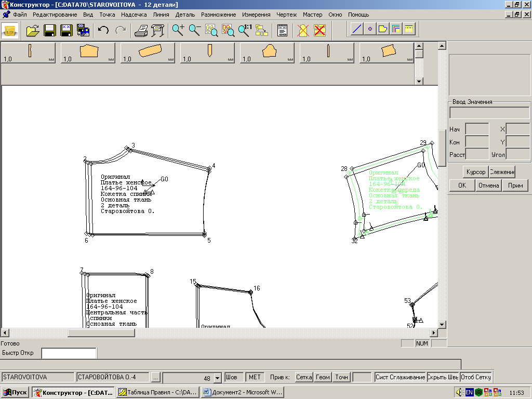Toggle the Геом snap button
Viewport: 532px width, 399px height.
[323, 377]
